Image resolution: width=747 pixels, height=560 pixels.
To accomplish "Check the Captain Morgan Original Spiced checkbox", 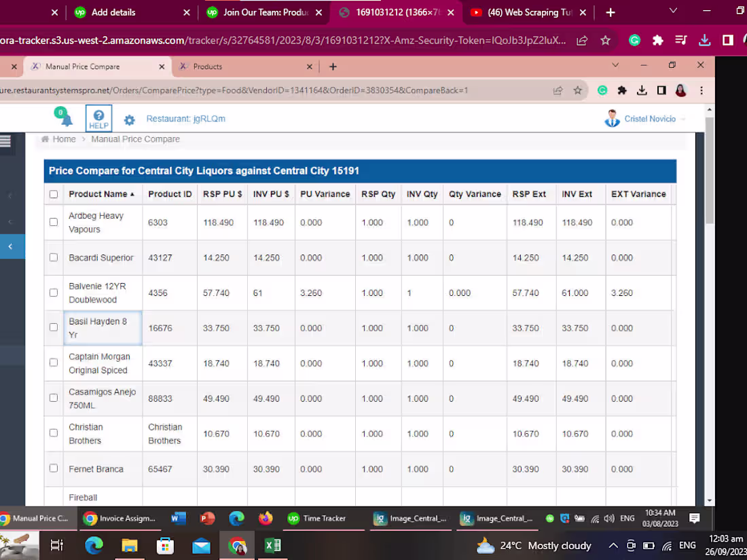I will tap(54, 362).
